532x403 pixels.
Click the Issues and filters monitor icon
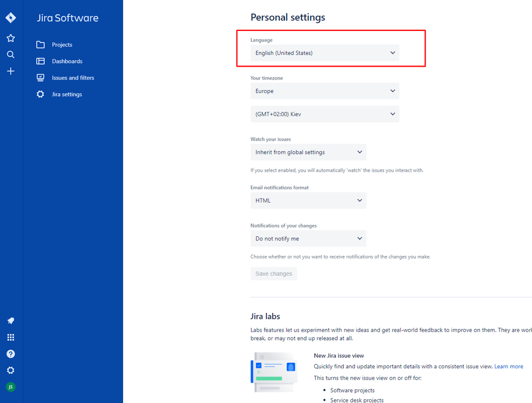[40, 78]
